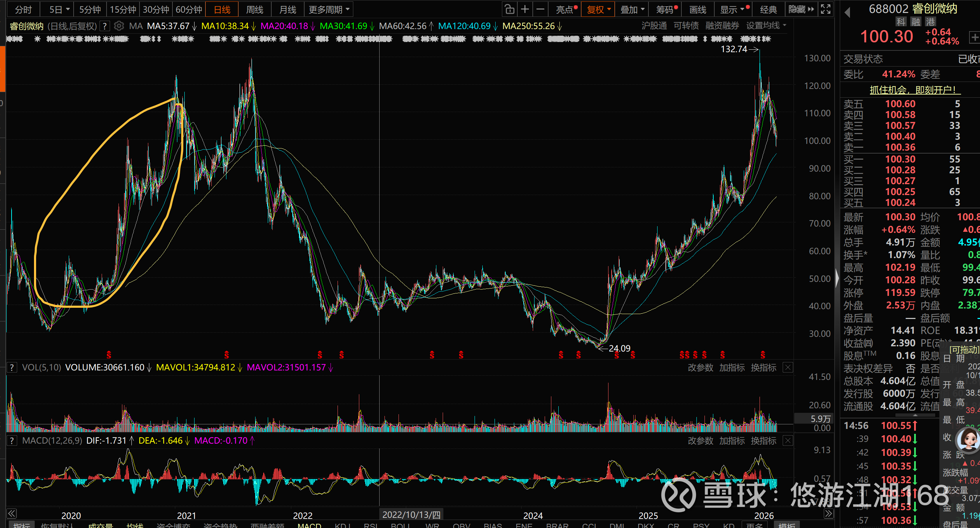Zoom in chart with plus icon
Image resolution: width=980 pixels, height=528 pixels.
(x=525, y=9)
